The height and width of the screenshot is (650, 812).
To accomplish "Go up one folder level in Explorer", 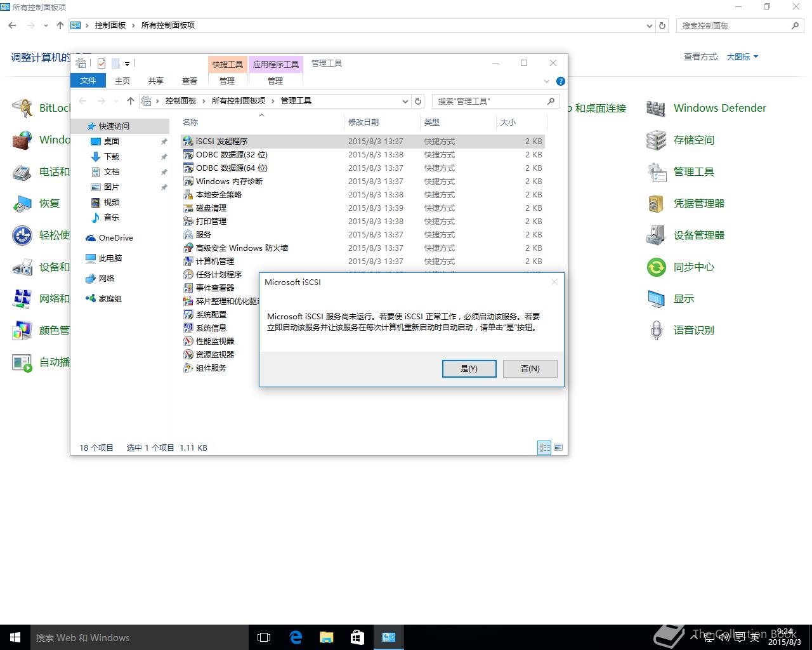I will pyautogui.click(x=131, y=101).
